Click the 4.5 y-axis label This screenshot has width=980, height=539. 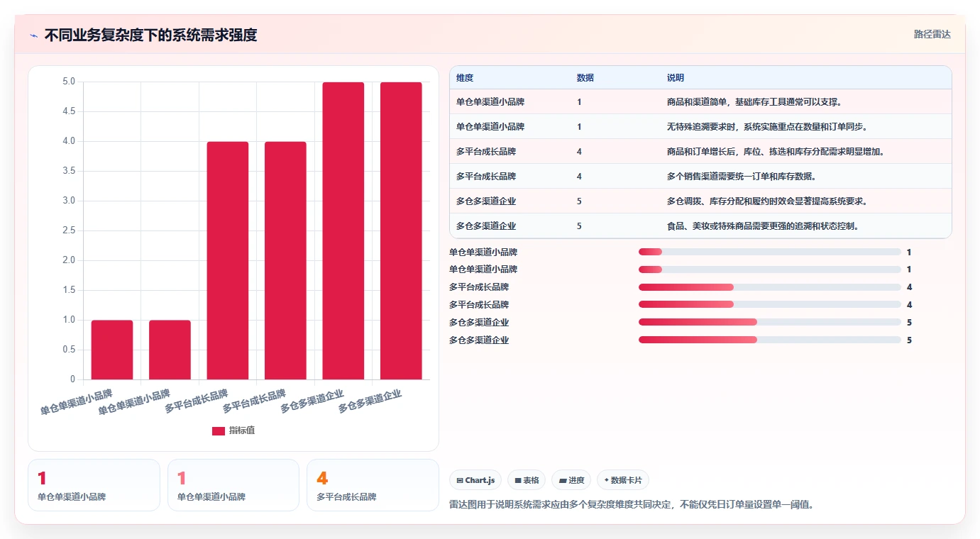pyautogui.click(x=69, y=111)
